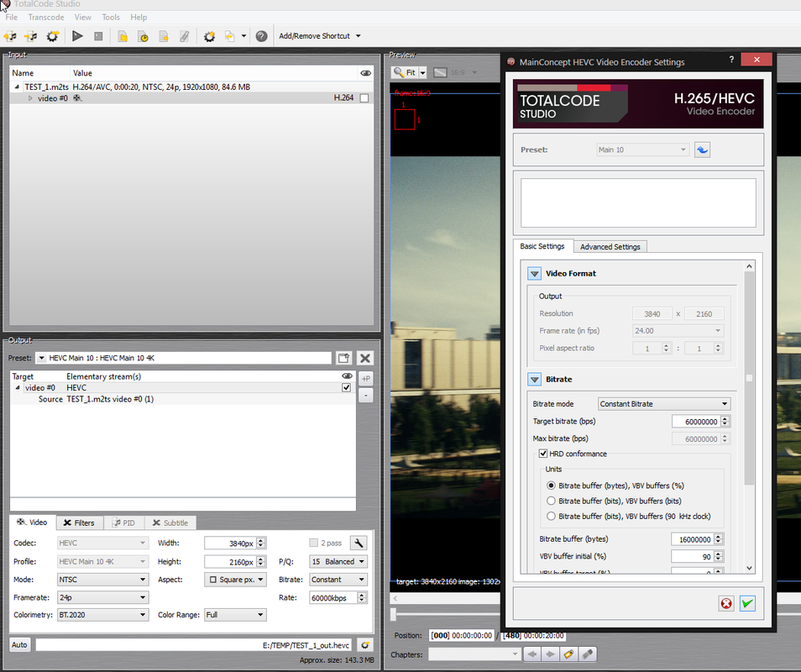Stop transcoding with the square stop icon
The height and width of the screenshot is (672, 801).
[98, 36]
